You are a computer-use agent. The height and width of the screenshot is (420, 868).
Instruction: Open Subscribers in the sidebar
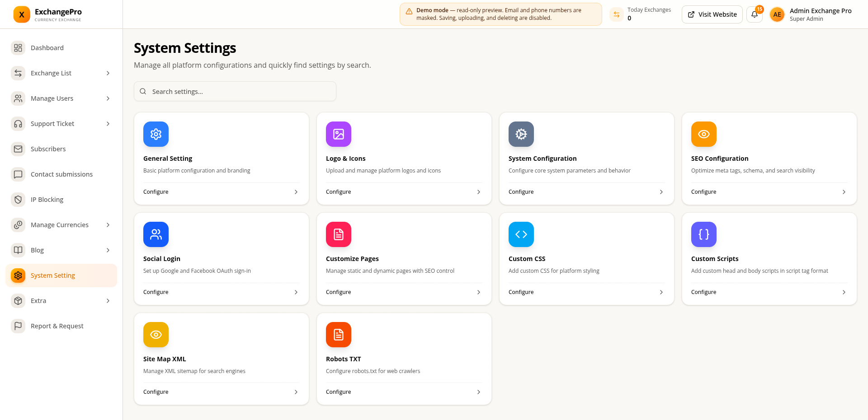tap(61, 149)
